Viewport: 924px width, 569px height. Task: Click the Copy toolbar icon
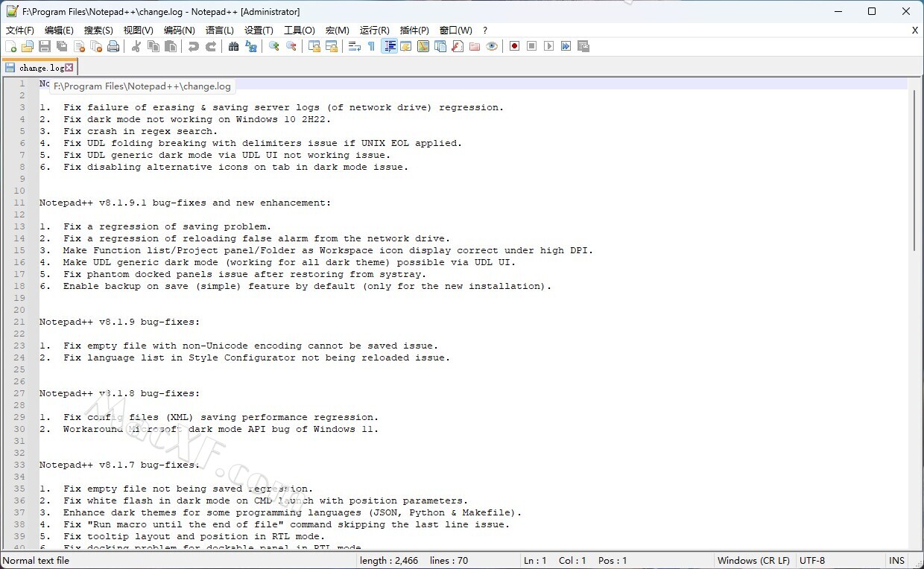point(154,46)
